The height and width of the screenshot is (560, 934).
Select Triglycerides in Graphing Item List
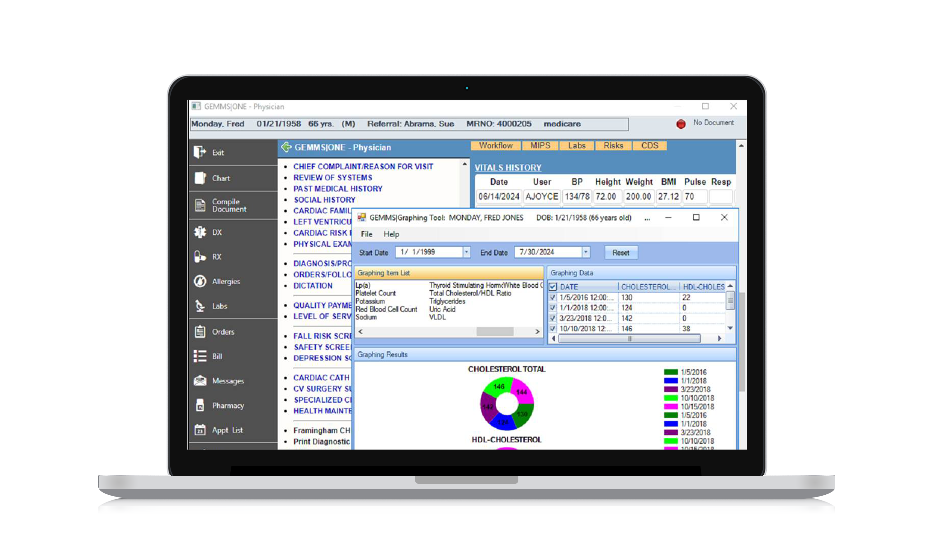click(x=447, y=301)
